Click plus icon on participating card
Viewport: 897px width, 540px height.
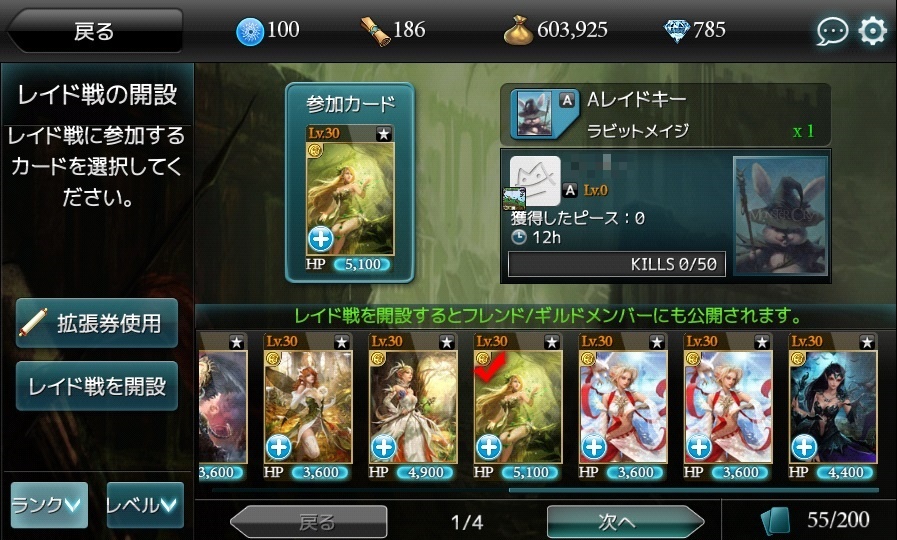click(321, 239)
